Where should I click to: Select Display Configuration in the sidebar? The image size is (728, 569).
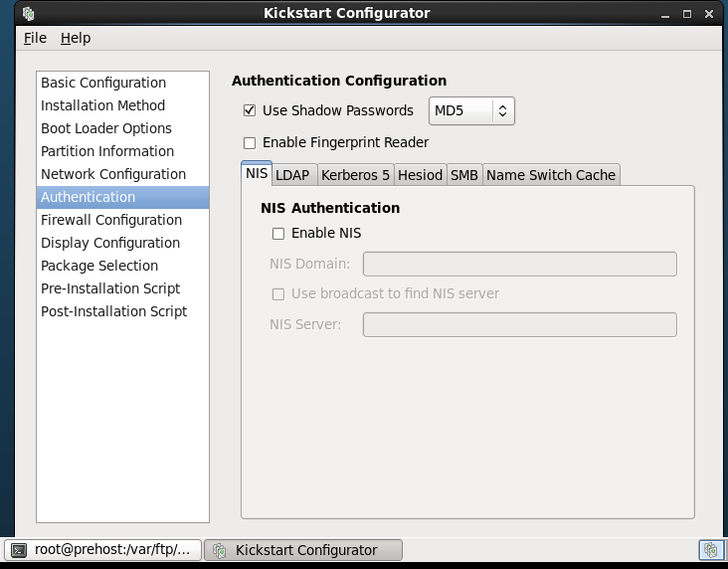[x=122, y=243]
